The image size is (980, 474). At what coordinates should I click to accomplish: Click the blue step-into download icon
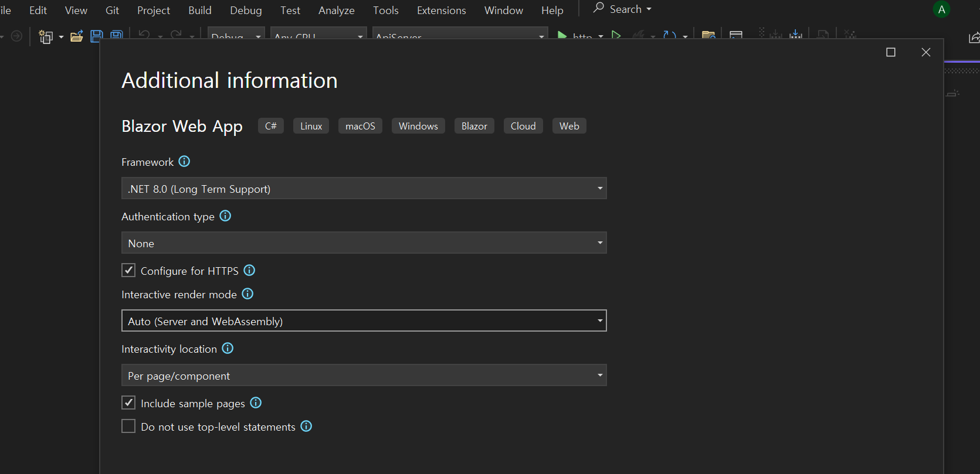[796, 35]
